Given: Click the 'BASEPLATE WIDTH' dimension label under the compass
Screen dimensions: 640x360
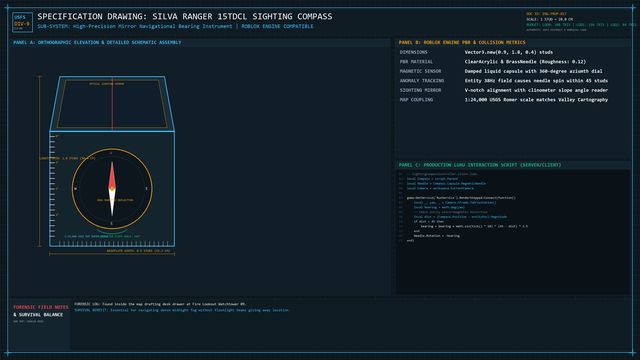Looking at the screenshot, I should (138, 251).
